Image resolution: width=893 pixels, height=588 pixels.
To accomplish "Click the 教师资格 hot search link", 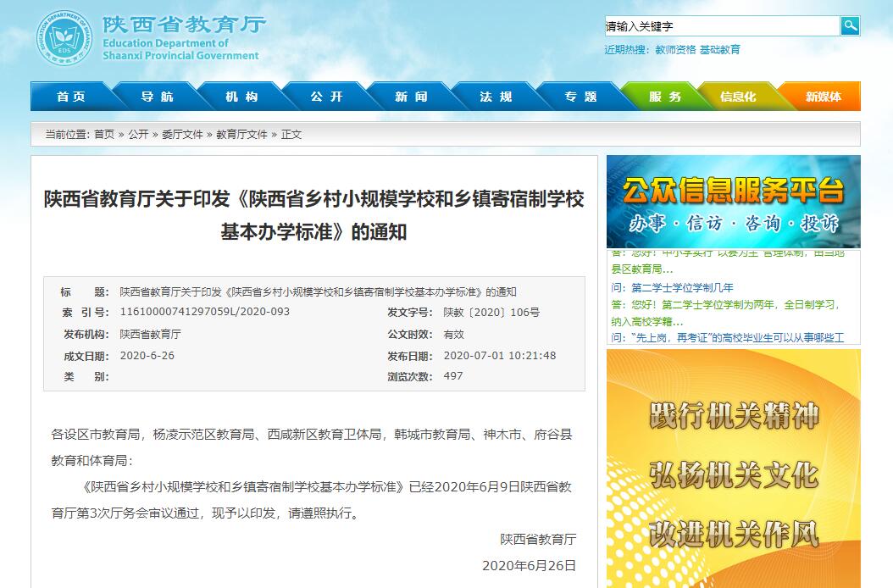I will point(675,50).
